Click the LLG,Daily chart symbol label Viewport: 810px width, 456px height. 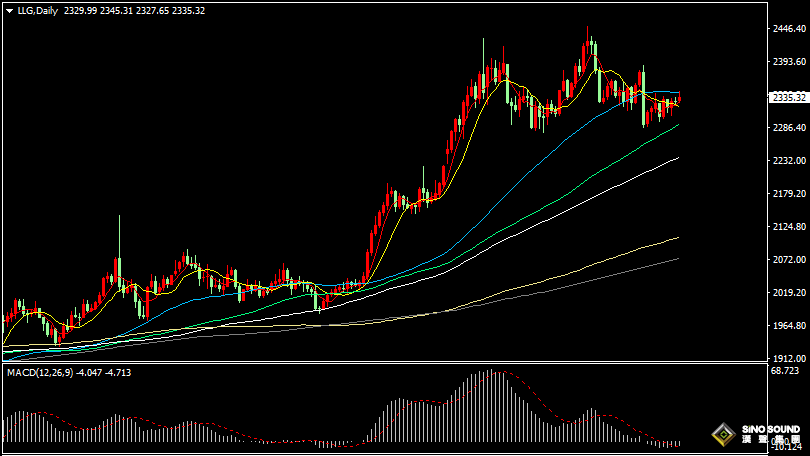click(x=37, y=10)
